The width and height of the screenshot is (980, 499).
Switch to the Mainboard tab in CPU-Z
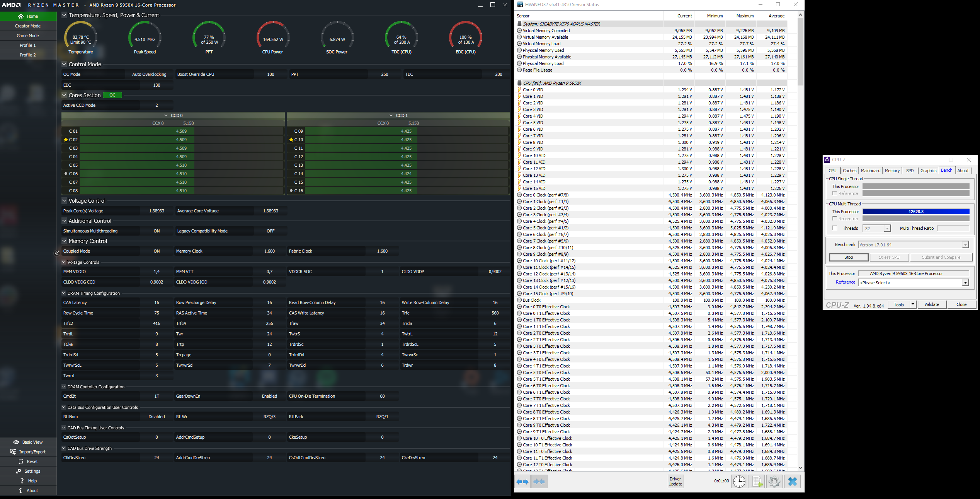871,171
